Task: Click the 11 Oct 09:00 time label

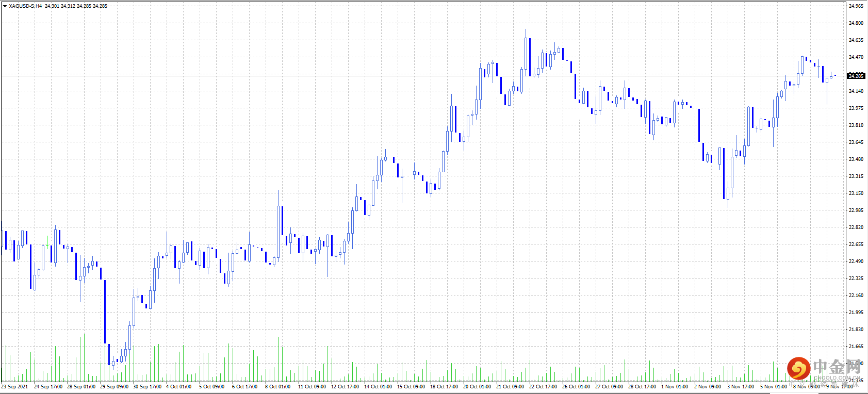Action: pos(312,387)
